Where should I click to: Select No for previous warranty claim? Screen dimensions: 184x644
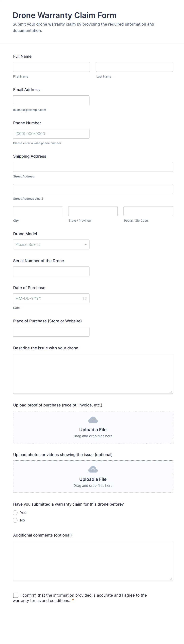[15, 520]
